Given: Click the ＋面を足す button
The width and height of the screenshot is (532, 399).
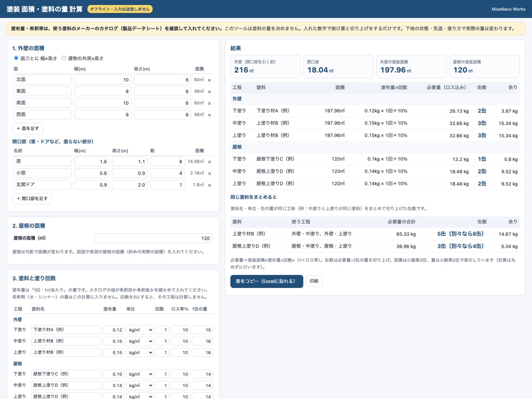Looking at the screenshot, I should tap(28, 129).
